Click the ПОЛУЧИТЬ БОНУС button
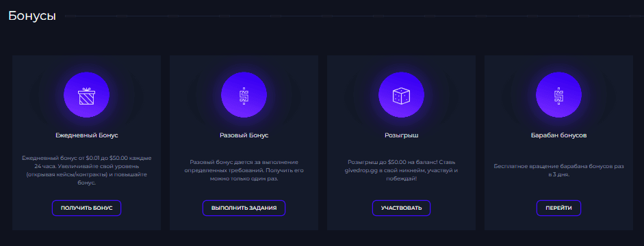Image resolution: width=644 pixels, height=246 pixels. (87, 208)
